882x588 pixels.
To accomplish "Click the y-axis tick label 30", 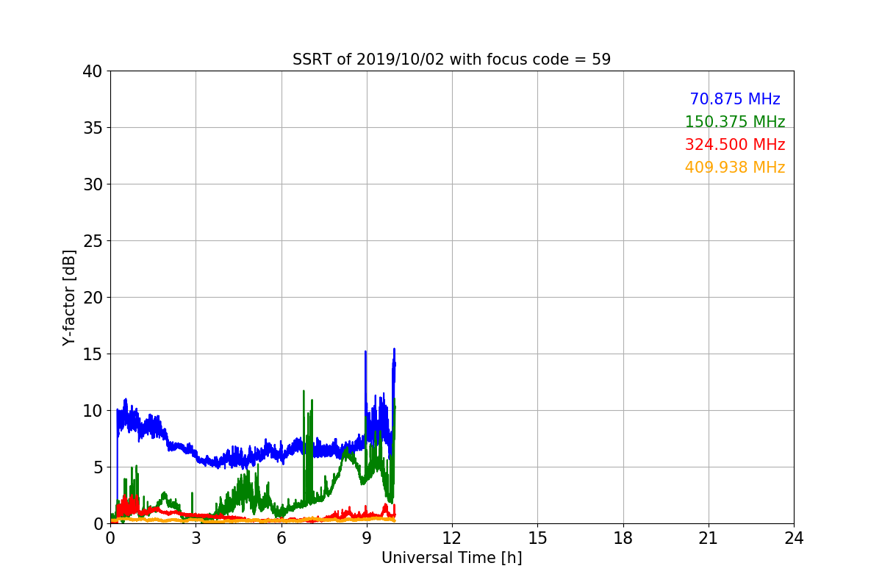I will click(x=92, y=184).
